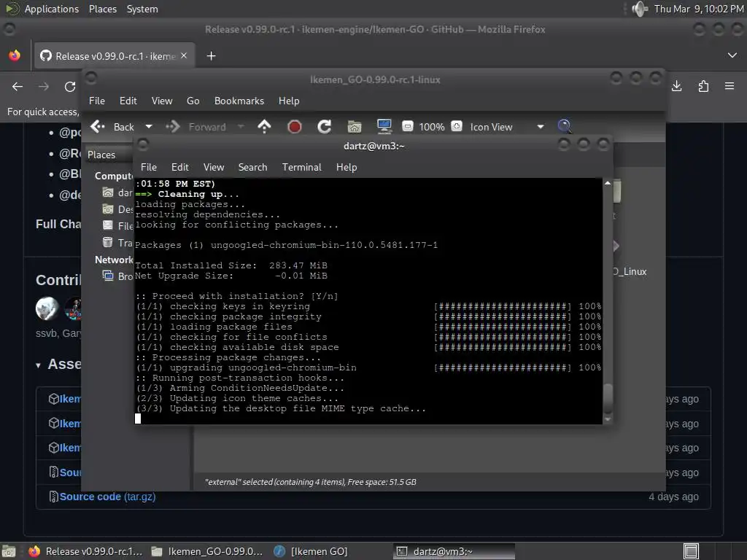Viewport: 747px width, 560px height.
Task: Open Computer location icon in toolbar
Action: (384, 127)
